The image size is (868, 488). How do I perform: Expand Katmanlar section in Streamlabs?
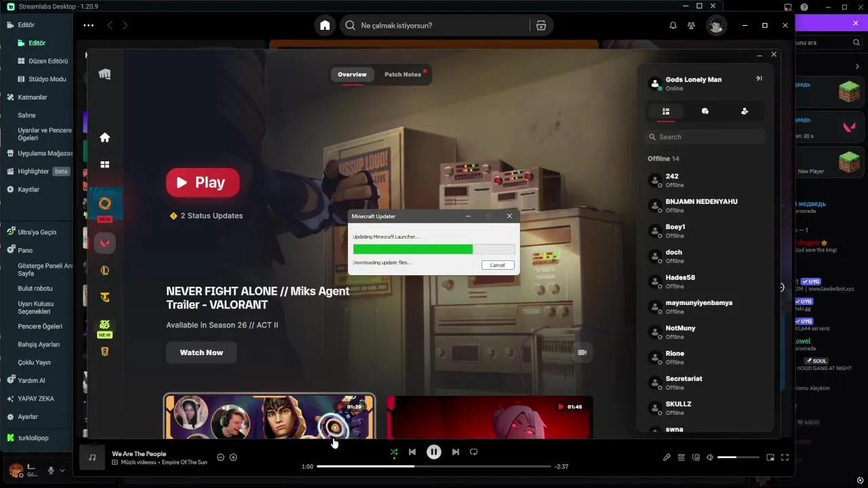click(x=27, y=97)
